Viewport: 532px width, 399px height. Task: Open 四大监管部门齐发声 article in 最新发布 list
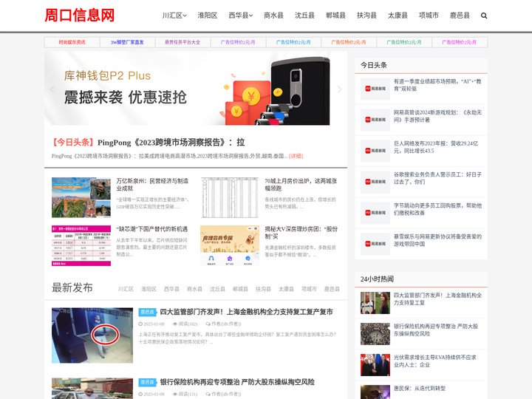click(x=246, y=312)
